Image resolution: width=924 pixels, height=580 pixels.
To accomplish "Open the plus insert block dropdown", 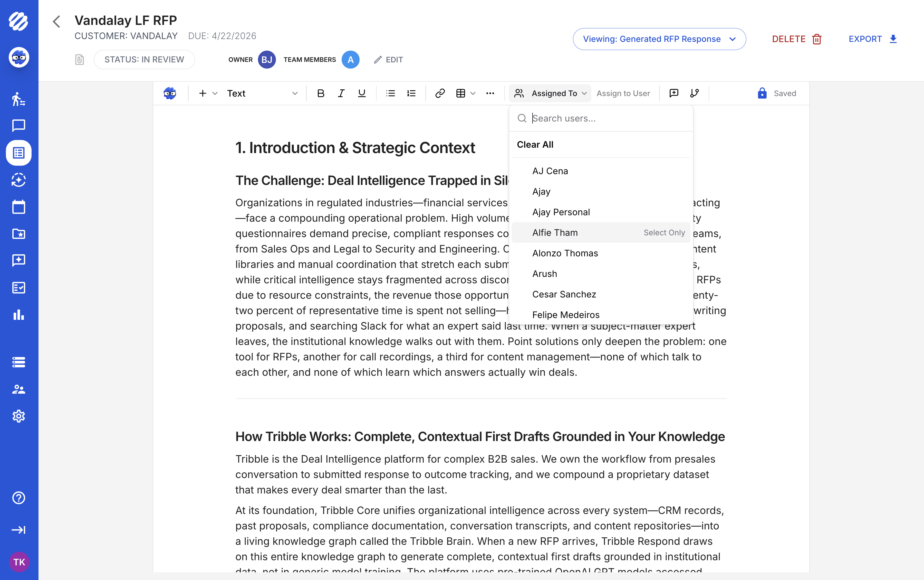I will [x=208, y=93].
